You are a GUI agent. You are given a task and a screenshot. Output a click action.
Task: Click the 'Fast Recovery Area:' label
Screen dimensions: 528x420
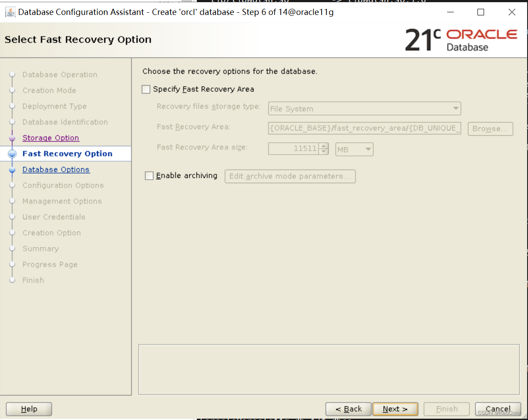194,127
